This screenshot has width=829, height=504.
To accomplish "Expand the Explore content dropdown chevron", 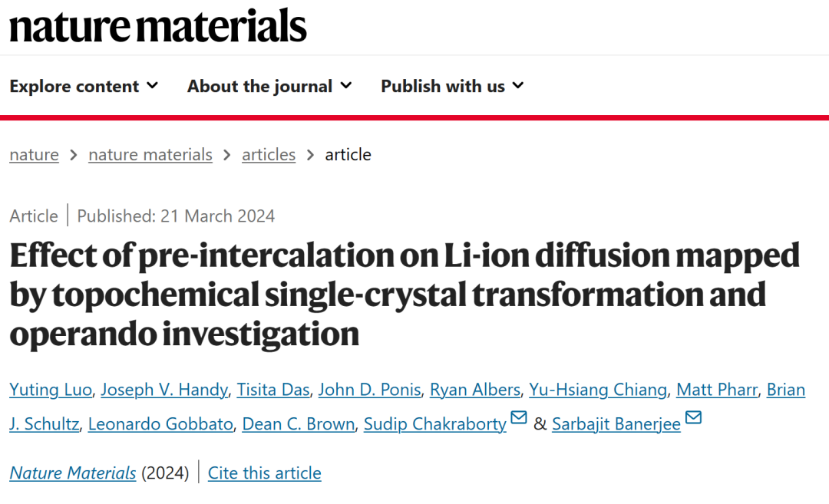I will (152, 86).
